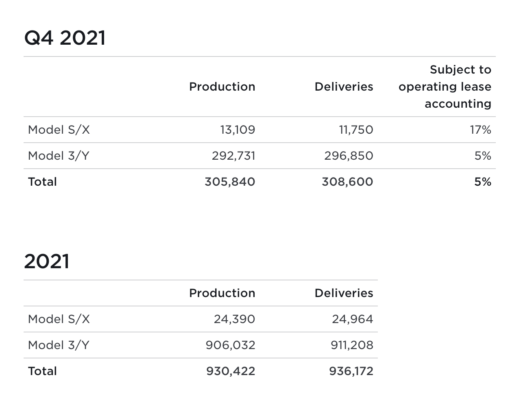Select the 906,032 production figure
Image resolution: width=532 pixels, height=395 pixels.
[x=230, y=345]
